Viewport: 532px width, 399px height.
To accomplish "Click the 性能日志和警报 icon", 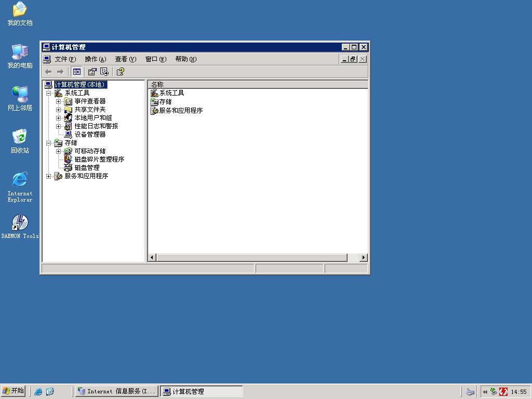I will 68,126.
